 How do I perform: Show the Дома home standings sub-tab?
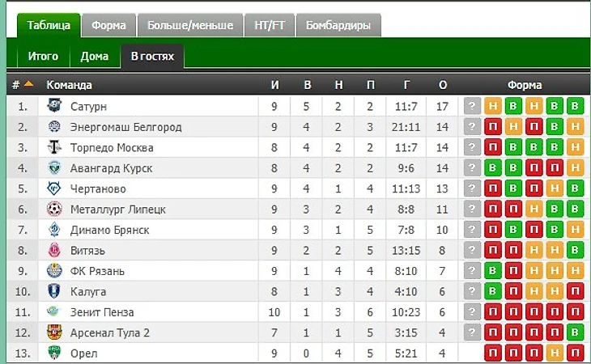tap(95, 57)
